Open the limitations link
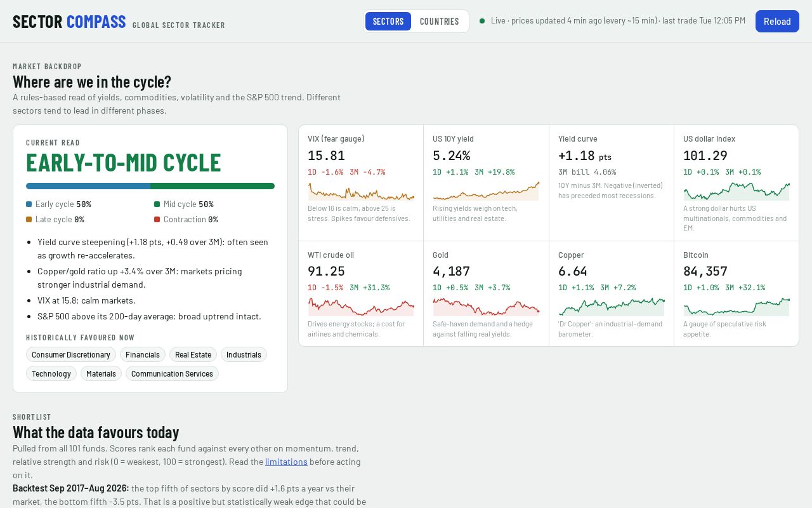 coord(286,462)
